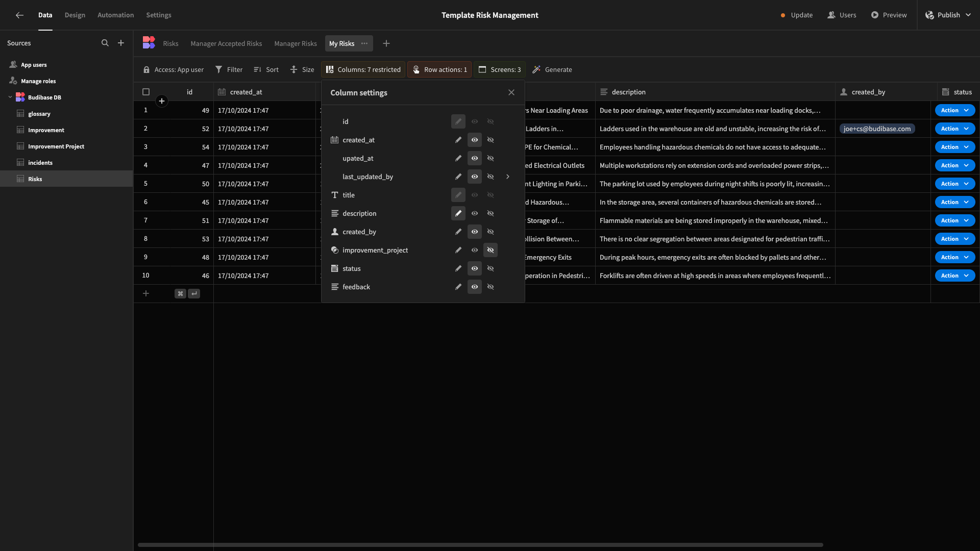Click the search icon in Sources panel
Screen dimensions: 980x551
point(105,43)
